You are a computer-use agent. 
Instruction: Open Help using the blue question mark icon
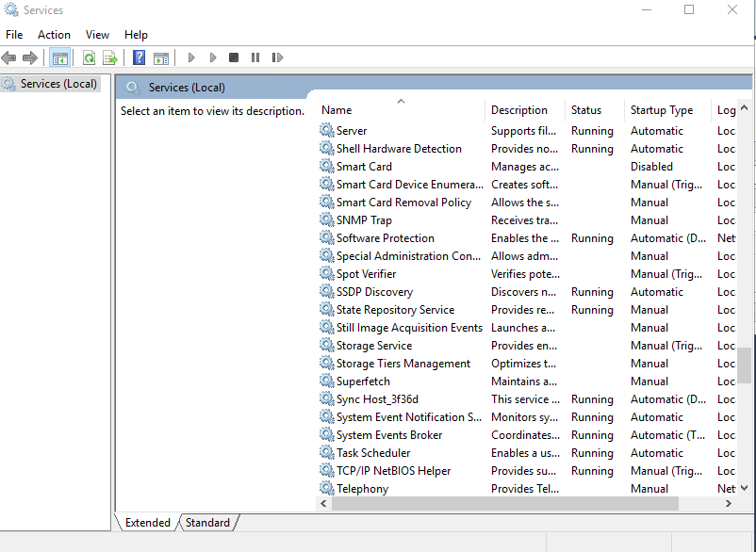pyautogui.click(x=138, y=57)
